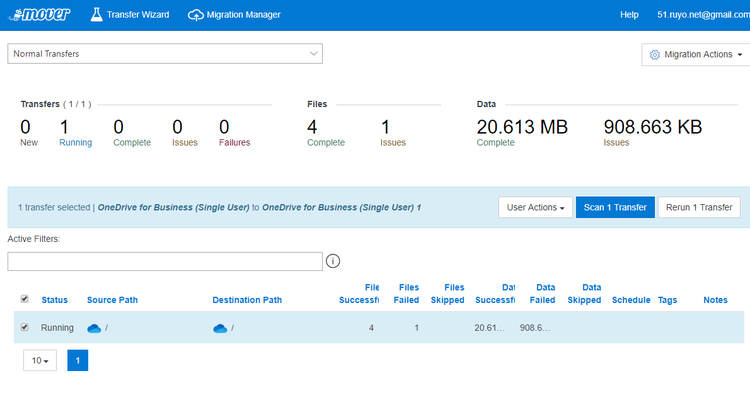This screenshot has width=750, height=395.
Task: Sort by the Data Failed column
Action: pos(542,294)
